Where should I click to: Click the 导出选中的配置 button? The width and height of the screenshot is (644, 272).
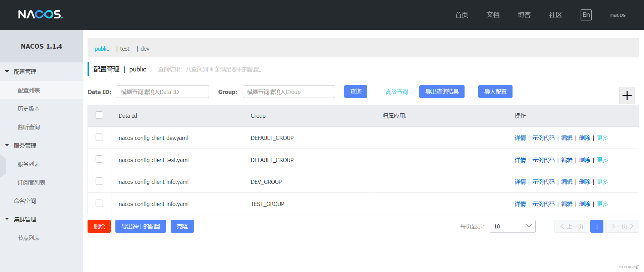[x=141, y=226]
